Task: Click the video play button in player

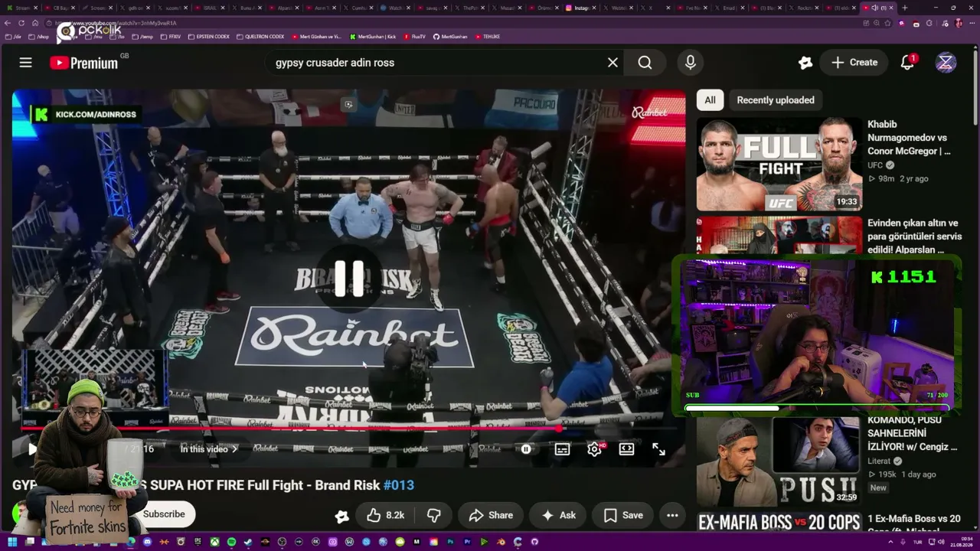Action: [x=31, y=449]
